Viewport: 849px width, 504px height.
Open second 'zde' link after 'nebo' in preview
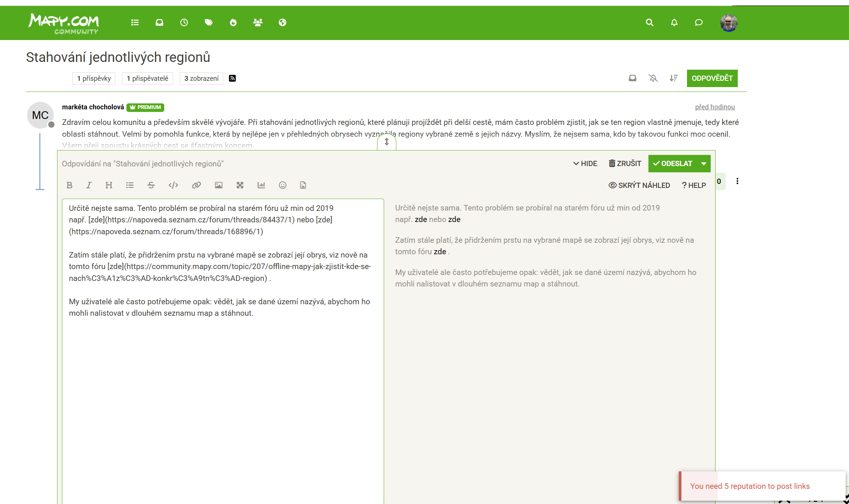(454, 219)
